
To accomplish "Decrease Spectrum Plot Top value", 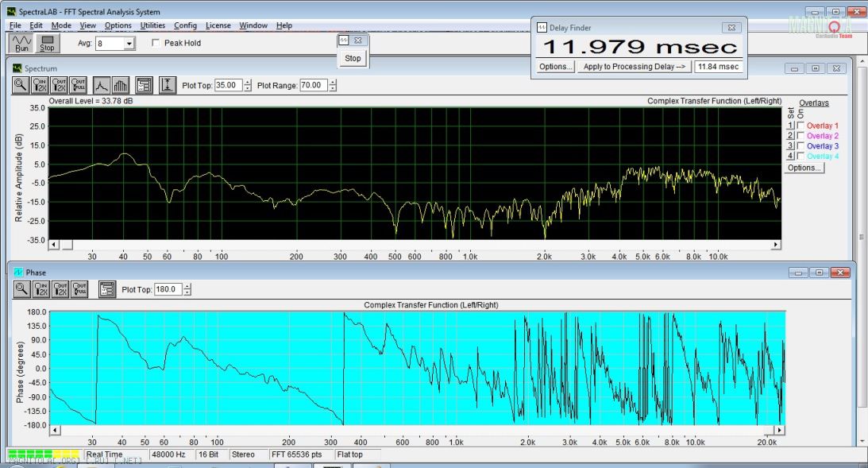I will point(248,88).
